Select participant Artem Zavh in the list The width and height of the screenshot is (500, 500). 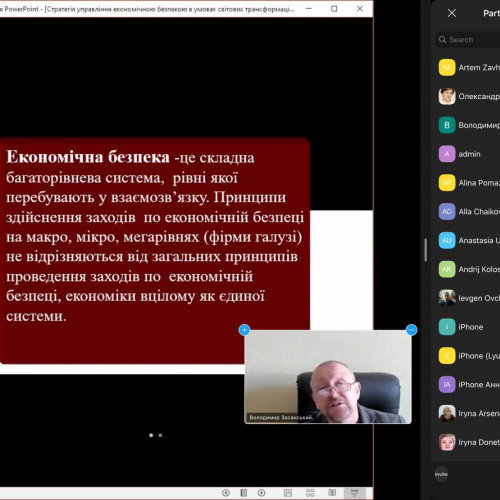point(469,68)
